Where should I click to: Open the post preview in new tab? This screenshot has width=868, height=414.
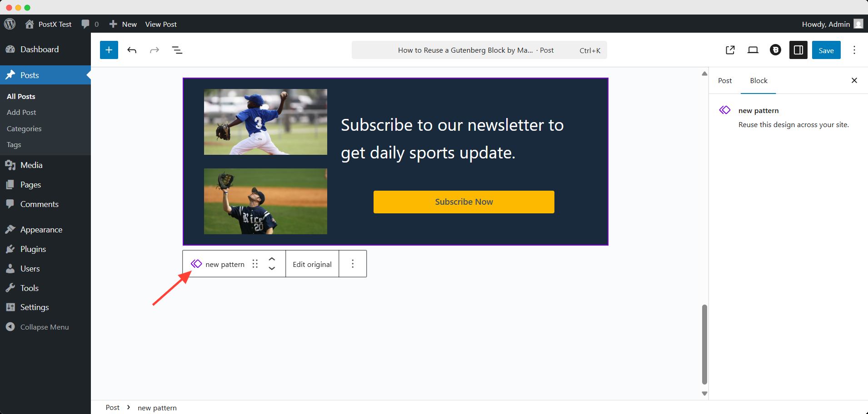(730, 50)
